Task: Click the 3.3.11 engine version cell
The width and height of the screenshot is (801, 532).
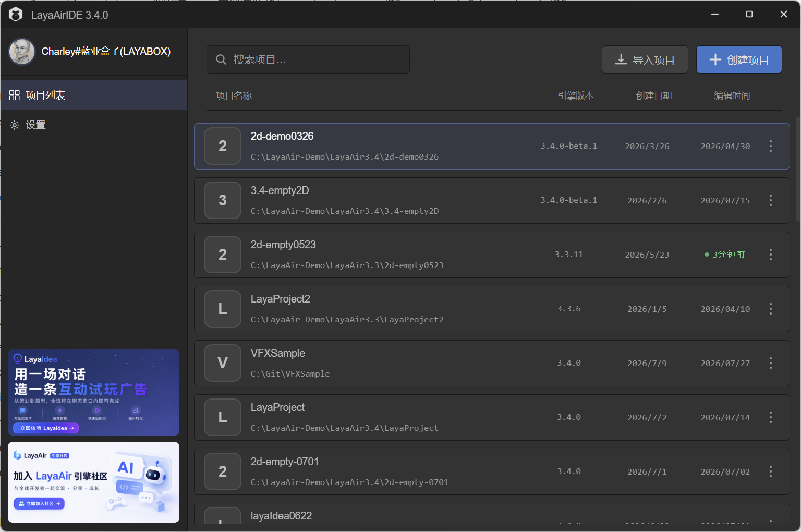Action: click(x=569, y=255)
